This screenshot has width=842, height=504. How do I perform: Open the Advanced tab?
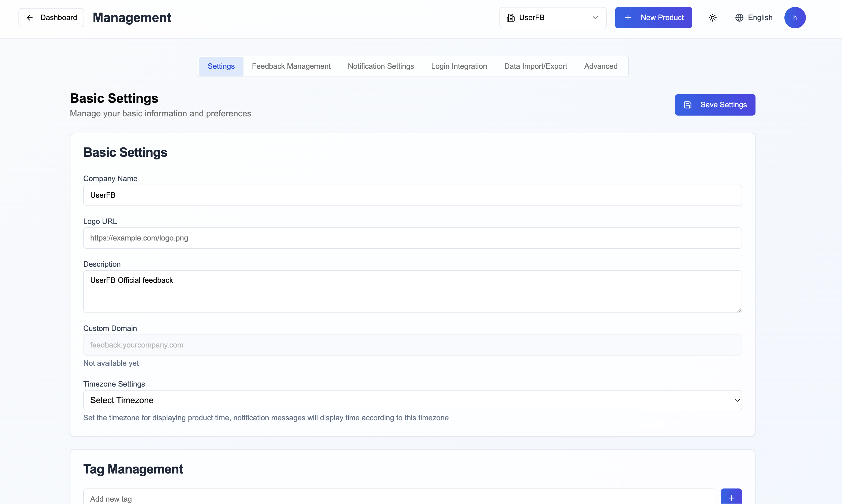[600, 66]
